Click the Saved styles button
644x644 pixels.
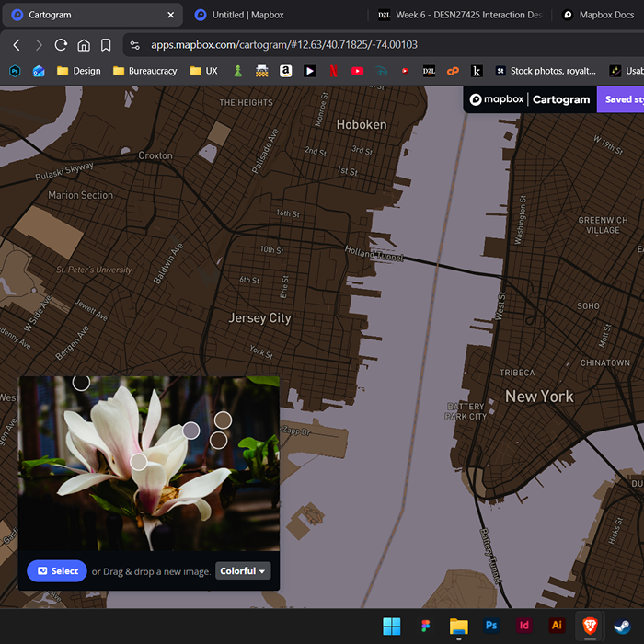(619, 99)
